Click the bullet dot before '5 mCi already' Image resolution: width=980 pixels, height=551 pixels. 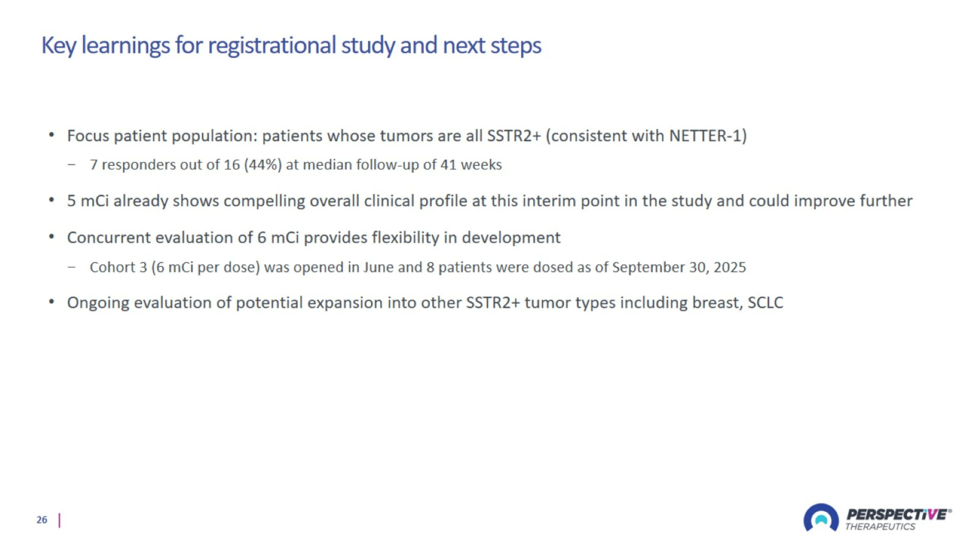pyautogui.click(x=52, y=200)
